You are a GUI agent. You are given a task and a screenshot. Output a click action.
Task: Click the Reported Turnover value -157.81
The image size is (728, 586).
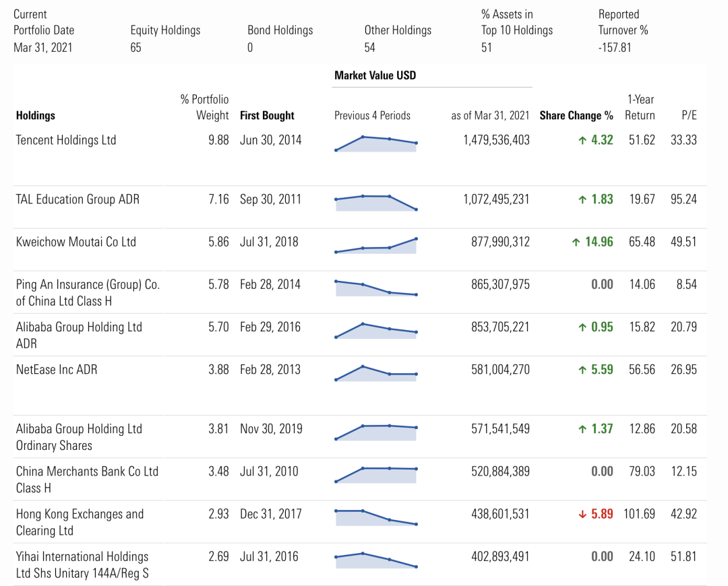coord(615,48)
